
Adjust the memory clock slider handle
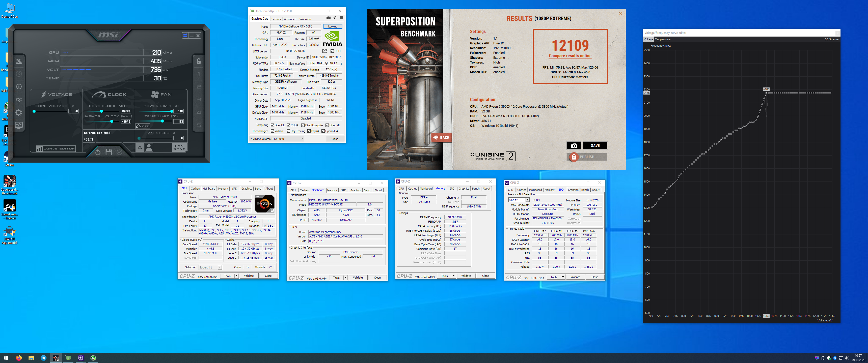tap(112, 121)
